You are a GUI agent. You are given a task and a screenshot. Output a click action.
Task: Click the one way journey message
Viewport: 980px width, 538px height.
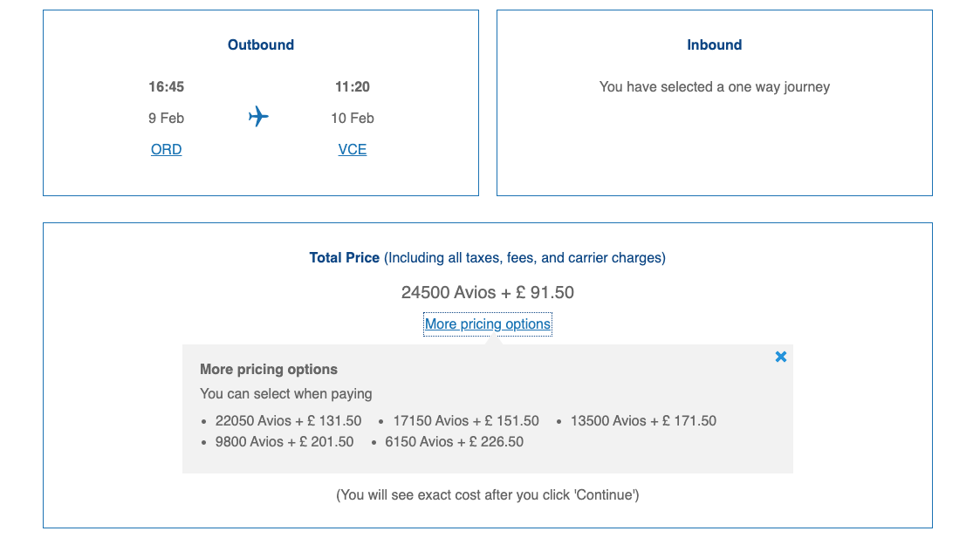714,86
